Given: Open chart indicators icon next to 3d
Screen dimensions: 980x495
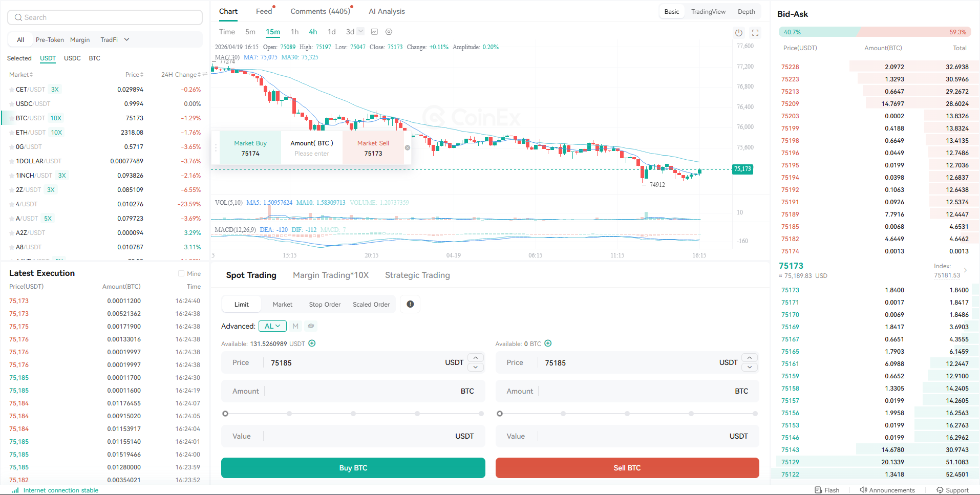Looking at the screenshot, I should [374, 32].
